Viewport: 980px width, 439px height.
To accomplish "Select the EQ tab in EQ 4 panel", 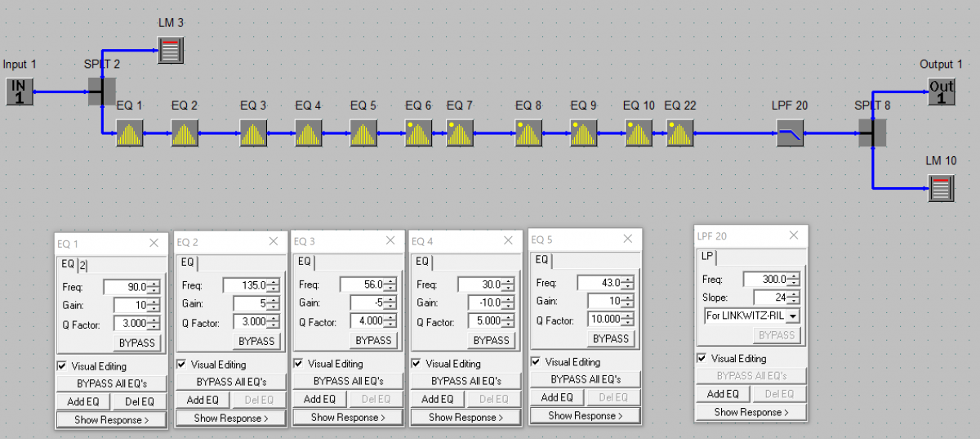I will coord(422,262).
